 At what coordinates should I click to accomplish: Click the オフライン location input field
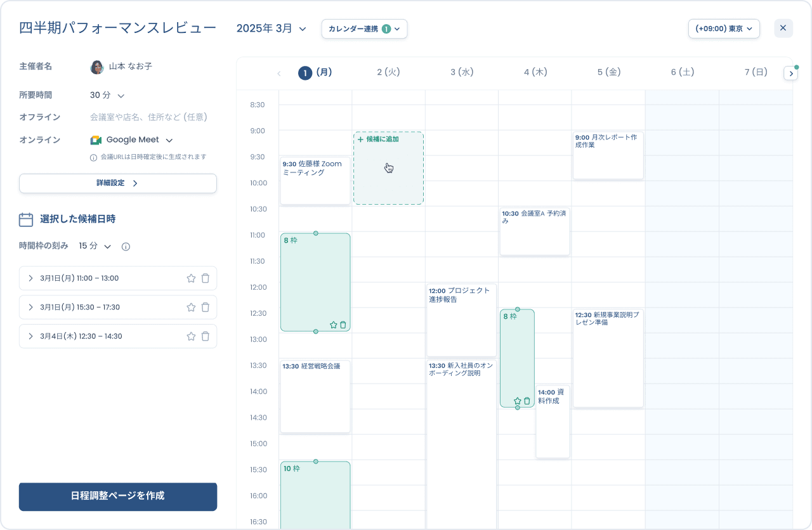148,117
